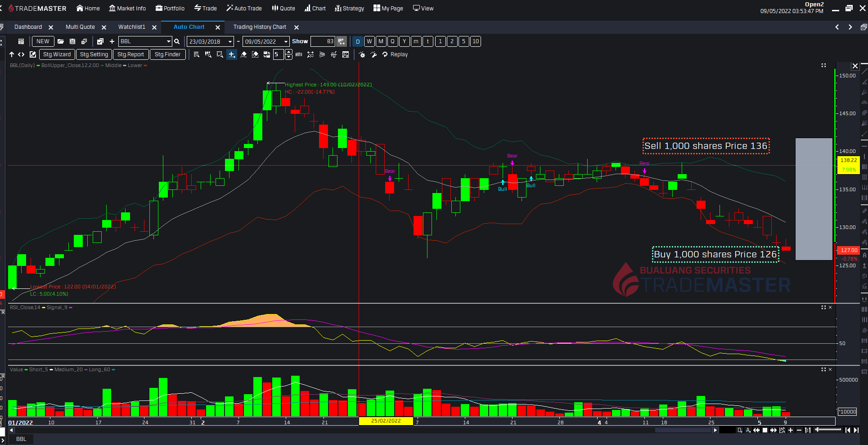Open the end date 09/05/2022 dropdown

click(286, 41)
